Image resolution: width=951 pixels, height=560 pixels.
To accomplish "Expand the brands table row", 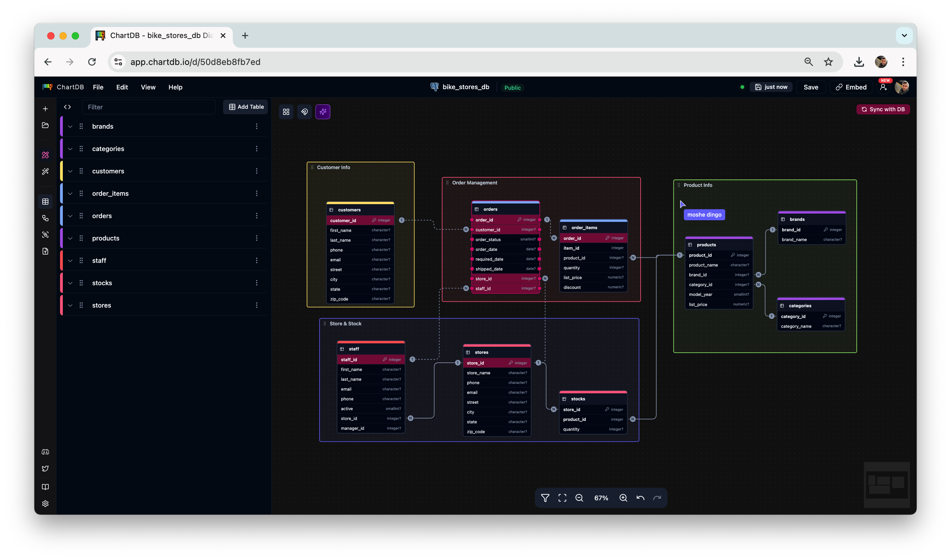I will click(70, 127).
